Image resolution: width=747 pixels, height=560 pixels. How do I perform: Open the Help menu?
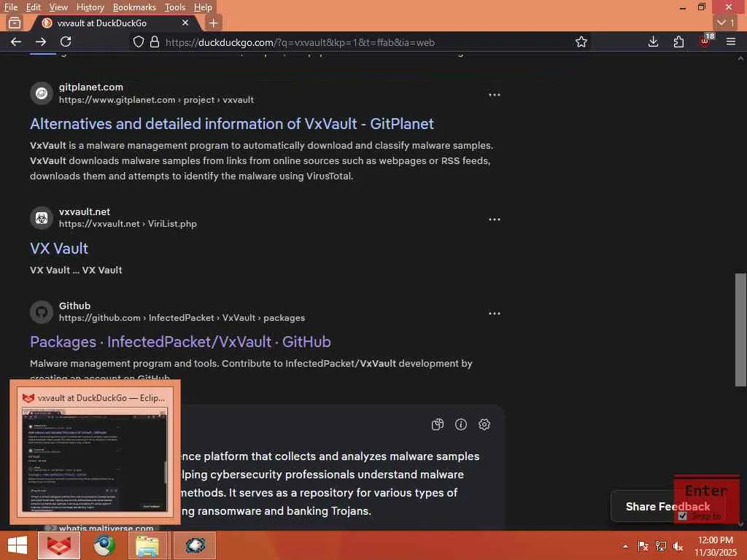[x=203, y=7]
